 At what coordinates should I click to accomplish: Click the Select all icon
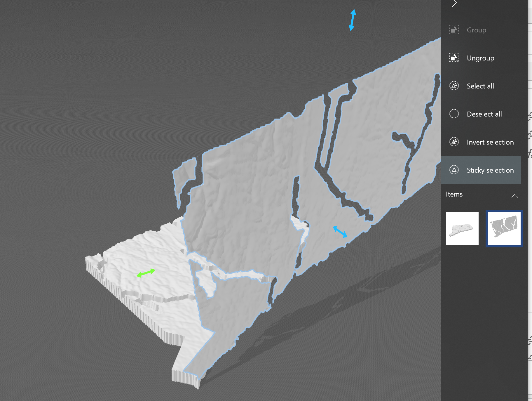point(454,86)
